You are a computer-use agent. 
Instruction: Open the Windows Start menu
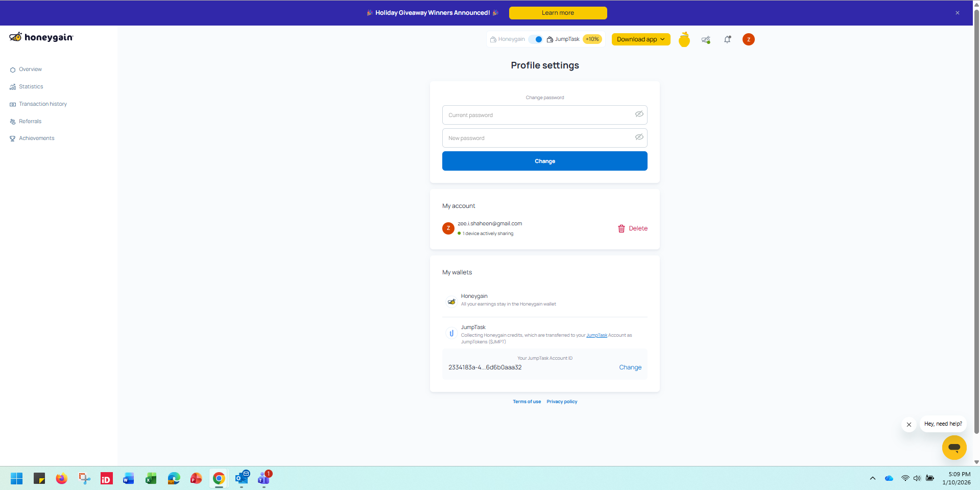(17, 479)
